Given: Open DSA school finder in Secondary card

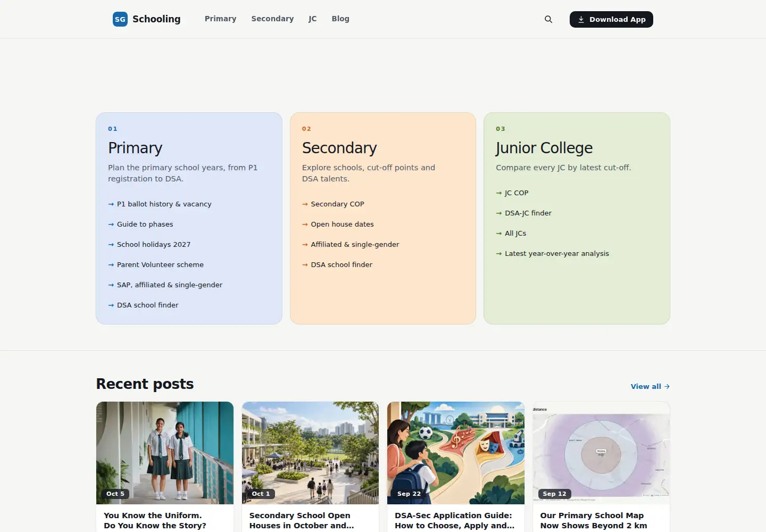Looking at the screenshot, I should (337, 265).
